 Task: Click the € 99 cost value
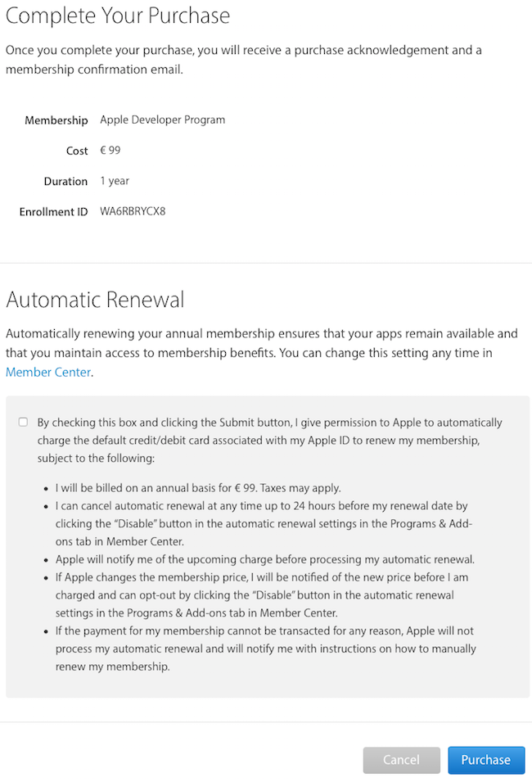(x=110, y=151)
